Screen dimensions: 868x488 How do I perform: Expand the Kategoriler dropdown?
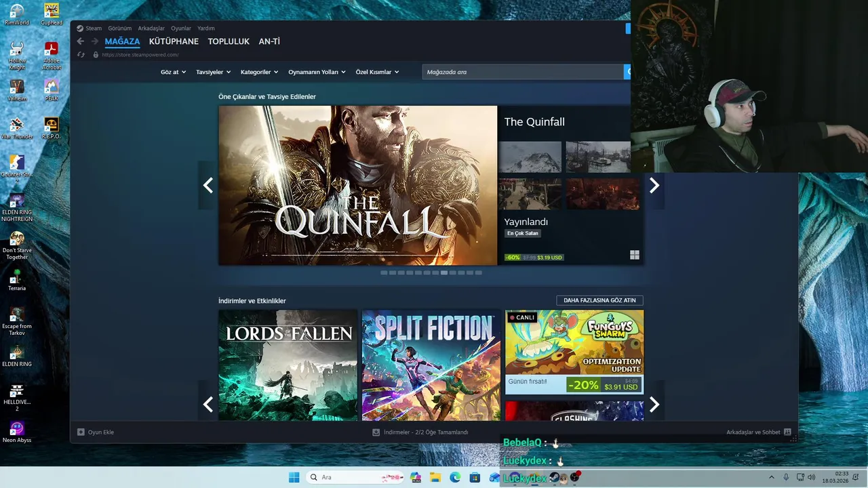[x=259, y=72]
